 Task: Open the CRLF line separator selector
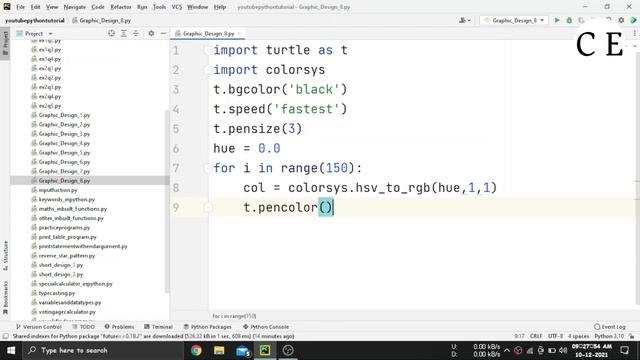pos(536,336)
